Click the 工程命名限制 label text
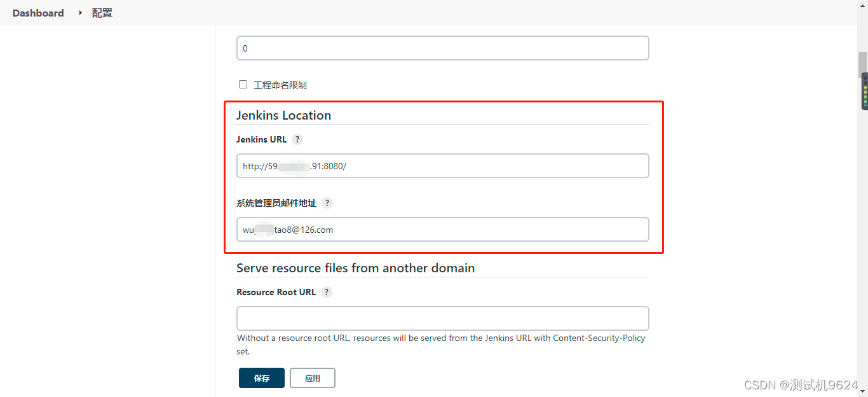 [x=280, y=85]
